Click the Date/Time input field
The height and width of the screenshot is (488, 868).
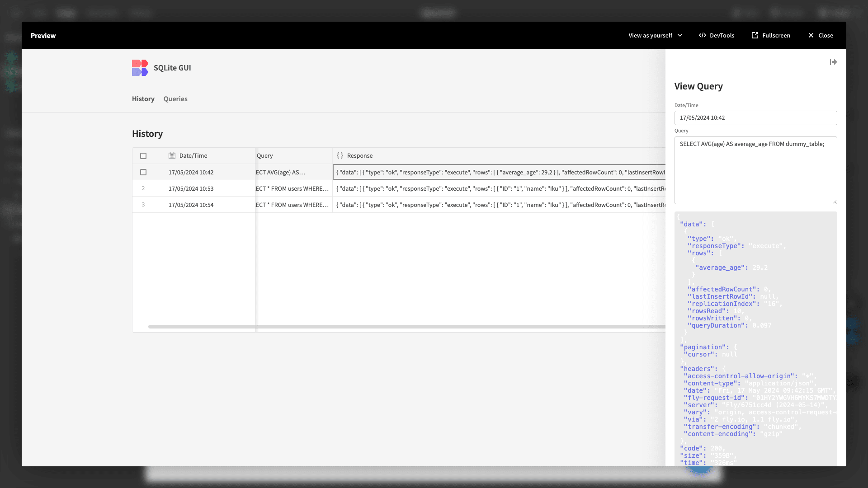click(x=755, y=118)
